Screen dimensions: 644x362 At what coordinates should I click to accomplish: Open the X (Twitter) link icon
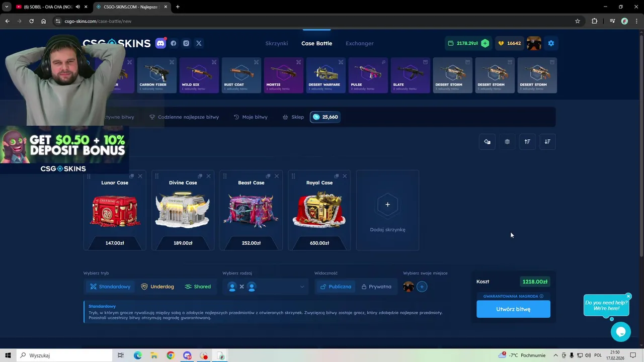point(199,43)
